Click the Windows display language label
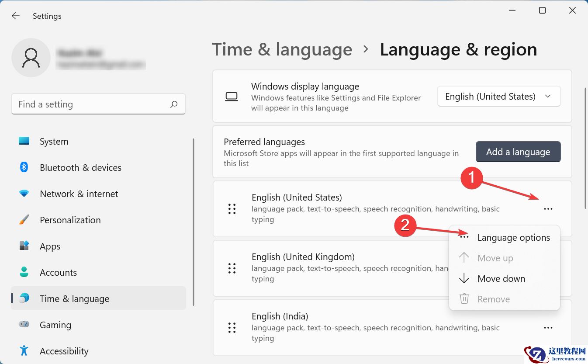 pos(305,87)
